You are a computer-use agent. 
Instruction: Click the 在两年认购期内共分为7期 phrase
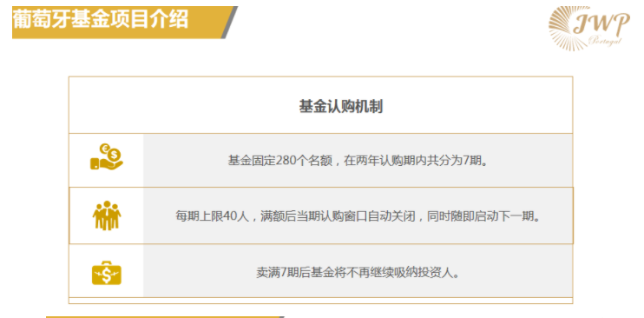tap(416, 161)
